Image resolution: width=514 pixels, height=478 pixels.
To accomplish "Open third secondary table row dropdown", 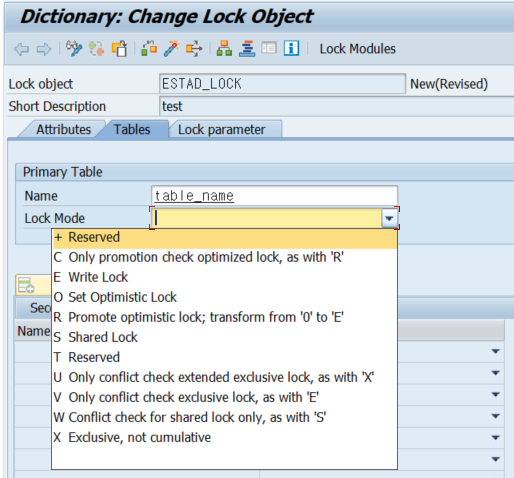I will (x=496, y=395).
